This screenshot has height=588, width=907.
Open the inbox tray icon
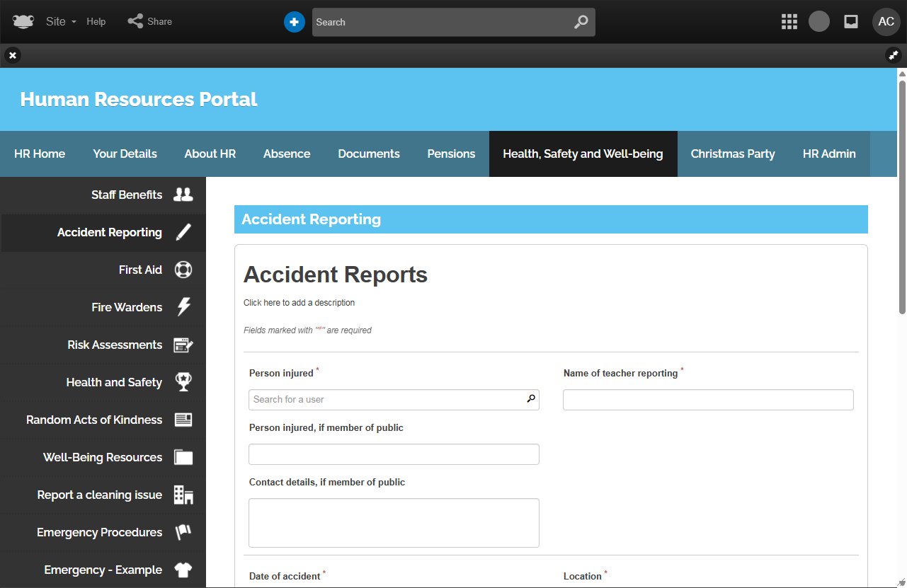(x=851, y=22)
